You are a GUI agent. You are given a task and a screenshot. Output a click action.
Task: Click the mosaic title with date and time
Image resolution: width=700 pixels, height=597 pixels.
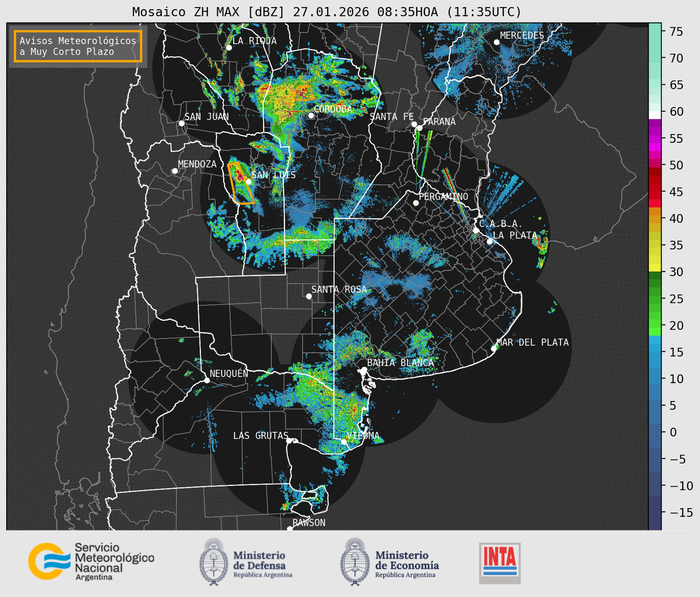(327, 12)
